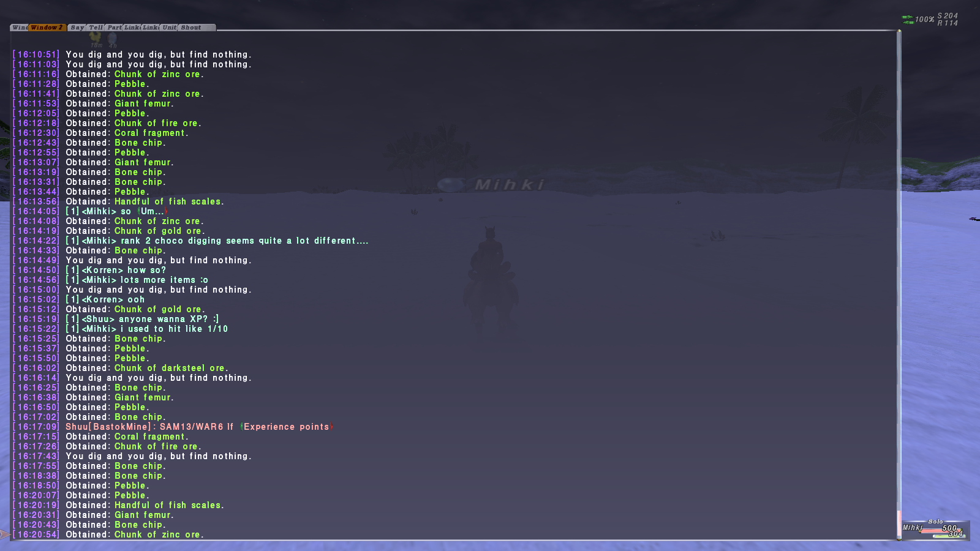The image size is (980, 551).
Task: Click the 16:10:51 dig but find nothing line
Action: 132,54
